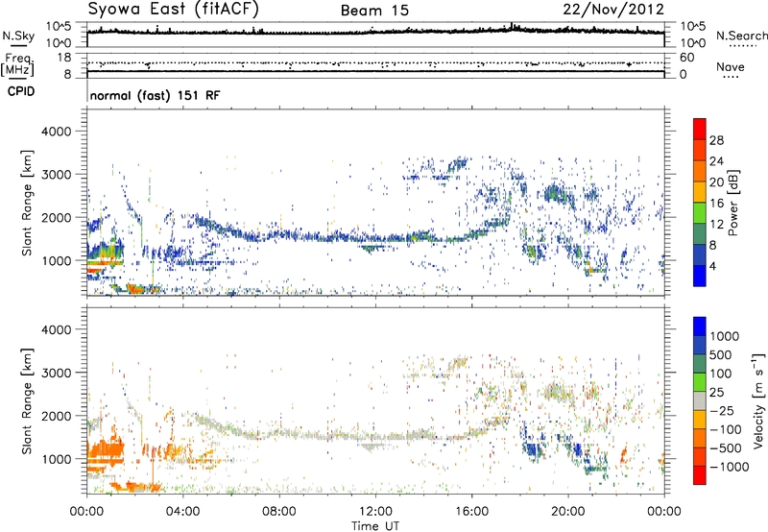The width and height of the screenshot is (768, 532).
Task: Click the 'N.Search' legend label
Action: pyautogui.click(x=741, y=36)
